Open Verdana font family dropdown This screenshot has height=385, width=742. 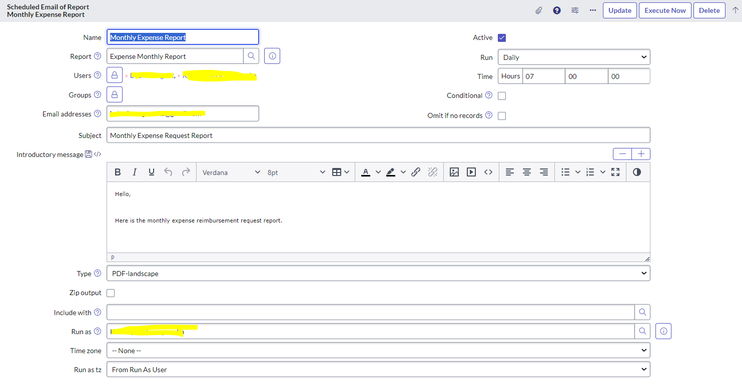[231, 172]
